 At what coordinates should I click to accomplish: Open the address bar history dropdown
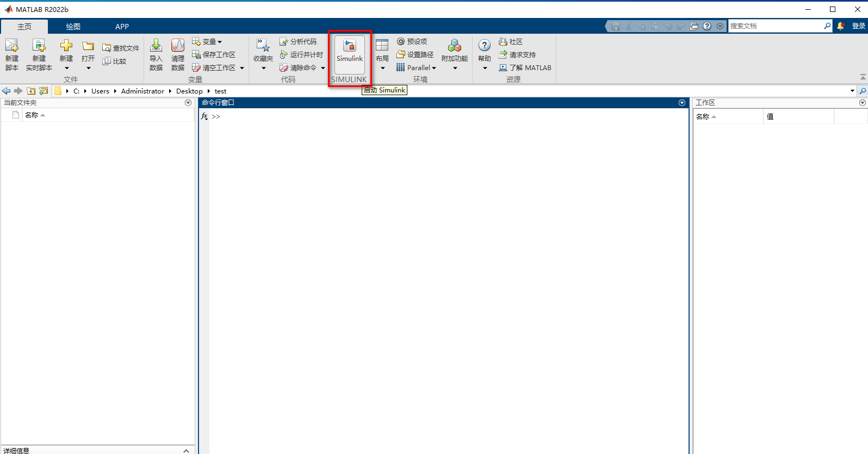(x=852, y=91)
